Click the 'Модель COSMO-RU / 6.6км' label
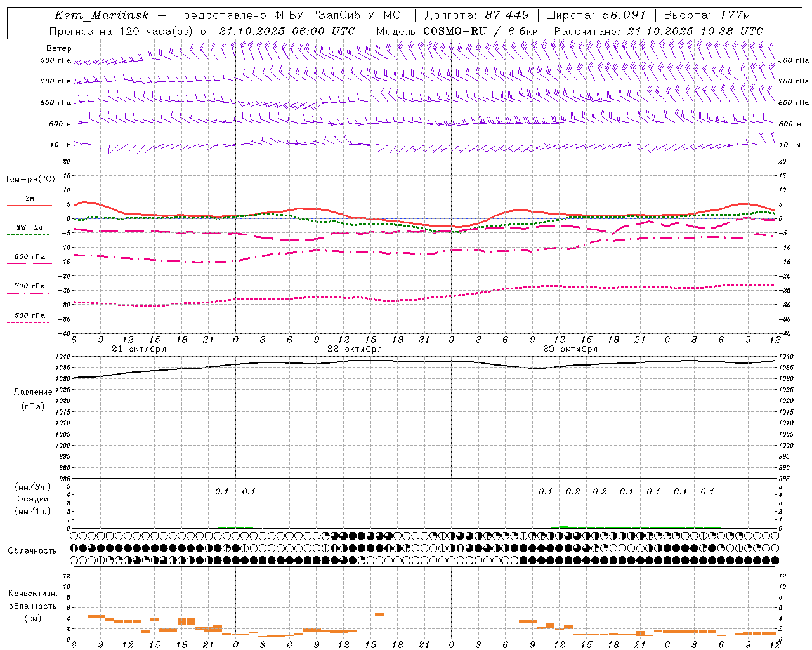812x650 pixels. point(457,31)
